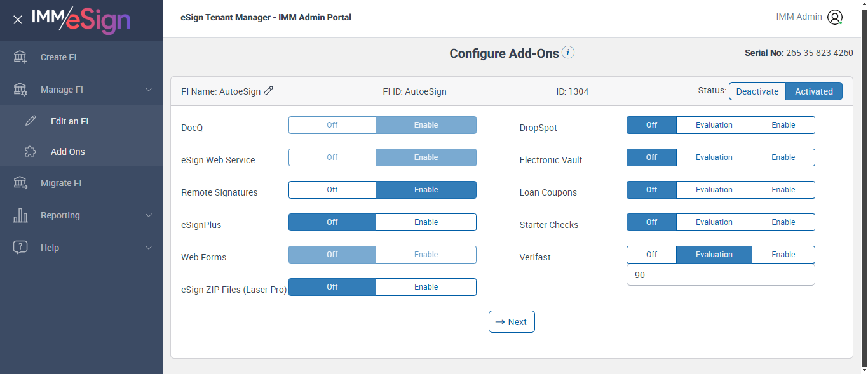This screenshot has height=374, width=868.
Task: Expand the Reporting menu chevron
Action: [x=149, y=215]
